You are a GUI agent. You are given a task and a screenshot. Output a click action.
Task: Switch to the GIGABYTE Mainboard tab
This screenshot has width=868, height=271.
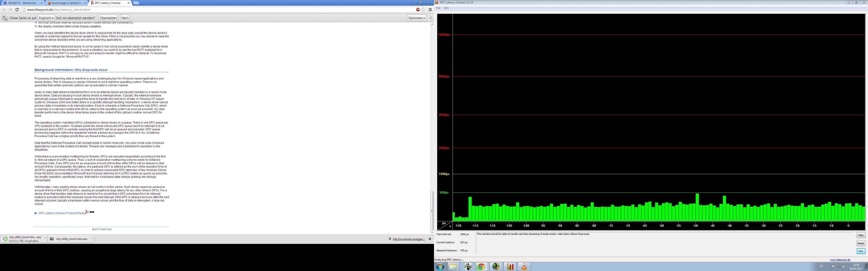click(x=22, y=3)
